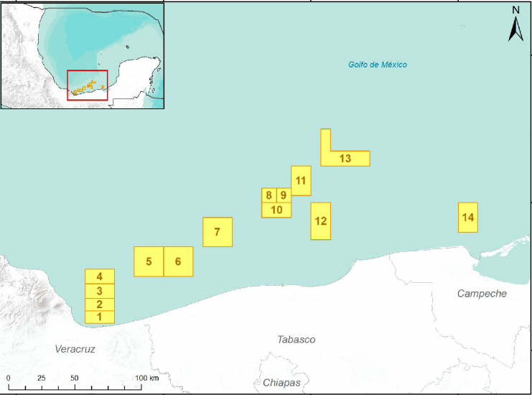Click the Tabasco state label
The image size is (532, 395).
[x=296, y=339]
